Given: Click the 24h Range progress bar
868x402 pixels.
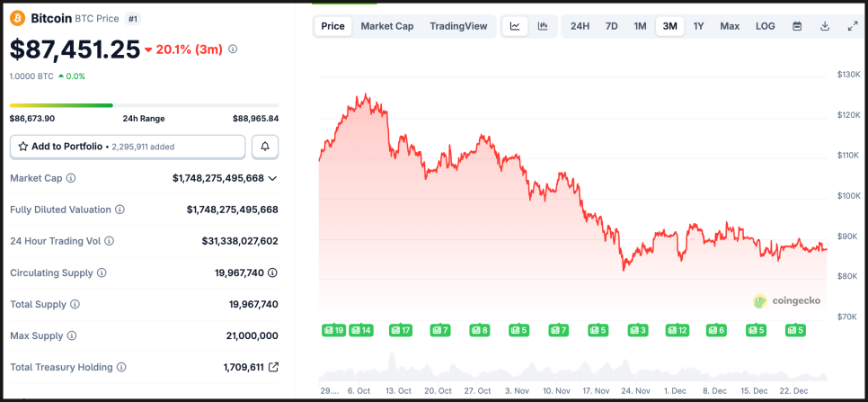Looking at the screenshot, I should point(144,105).
